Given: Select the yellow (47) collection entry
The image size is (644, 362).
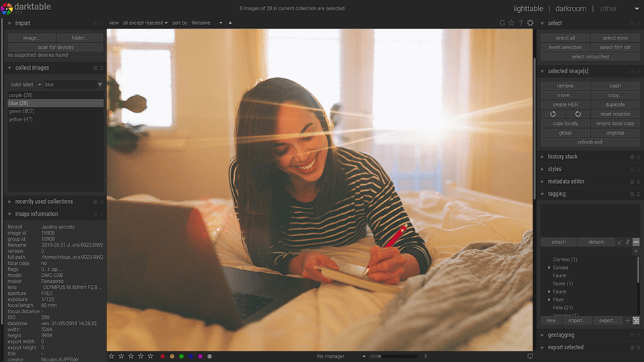Looking at the screenshot, I should [x=56, y=119].
